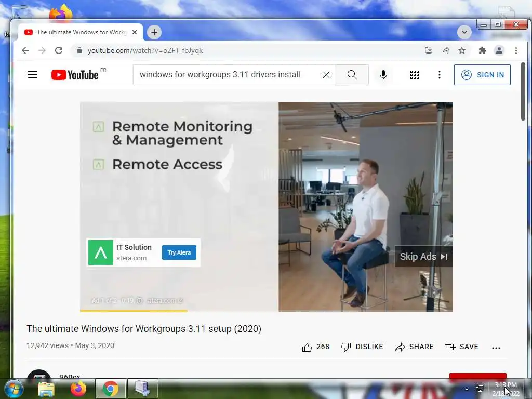The image size is (532, 399).
Task: Clear the search query with X
Action: coord(326,75)
